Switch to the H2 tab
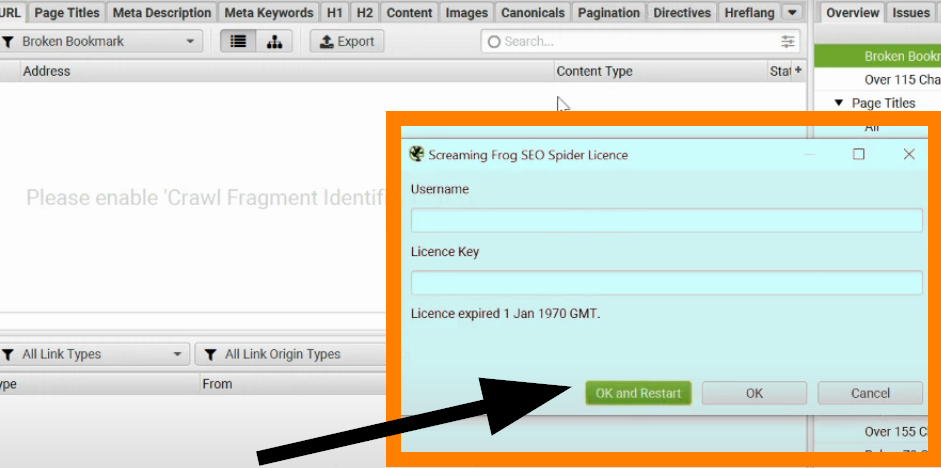 tap(364, 13)
